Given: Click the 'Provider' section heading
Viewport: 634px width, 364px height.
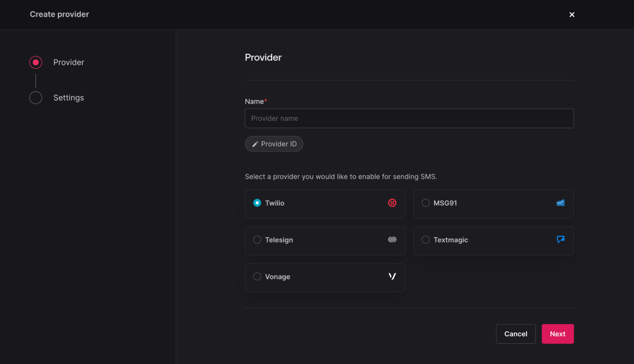Looking at the screenshot, I should point(263,57).
